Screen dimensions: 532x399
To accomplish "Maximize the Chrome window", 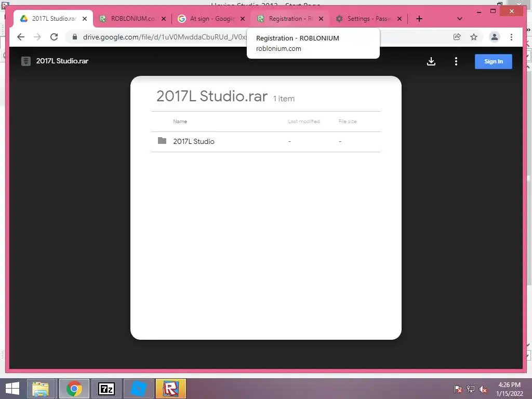I will click(x=493, y=11).
